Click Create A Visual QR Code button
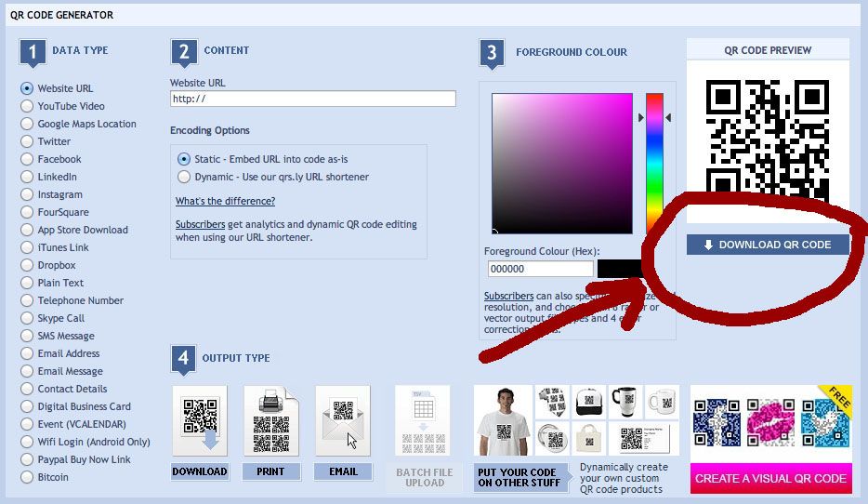Screen dimensions: 868x504 pos(770,479)
